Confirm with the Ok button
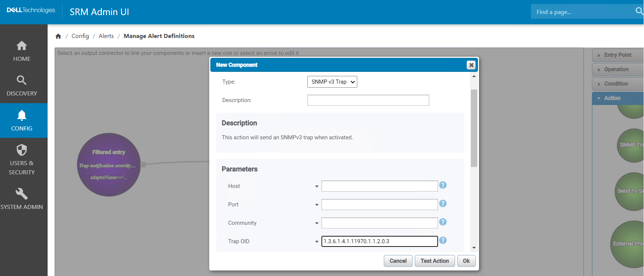The height and width of the screenshot is (276, 644). pyautogui.click(x=466, y=261)
